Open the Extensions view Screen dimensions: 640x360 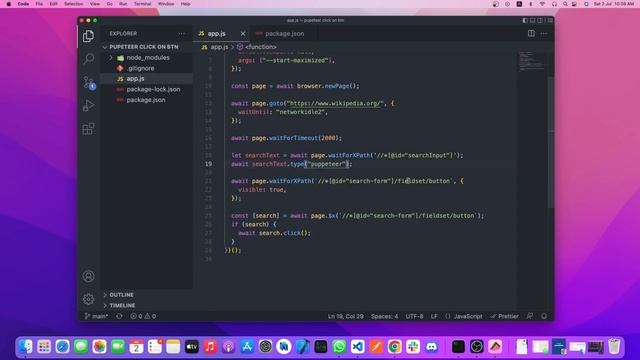tap(88, 129)
